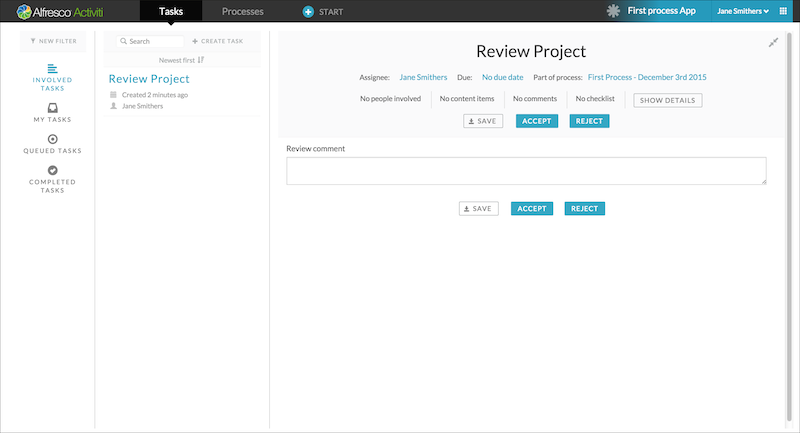Viewport: 800px width, 433px height.
Task: Click the First process App gear icon
Action: (614, 11)
